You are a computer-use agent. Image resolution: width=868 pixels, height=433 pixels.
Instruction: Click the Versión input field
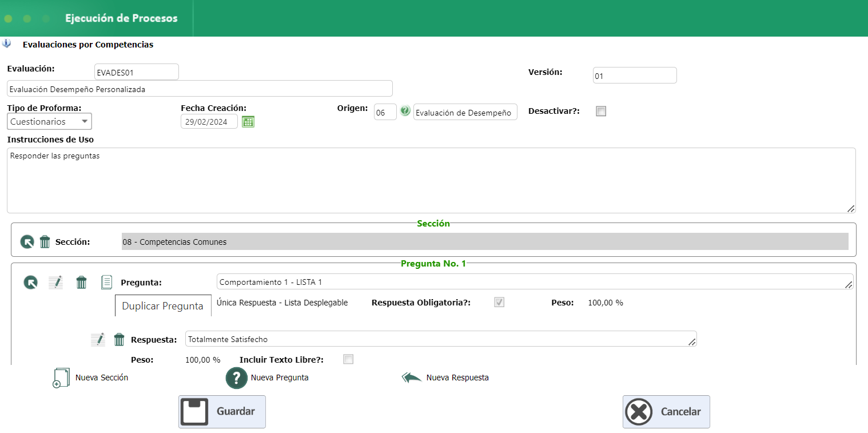635,76
